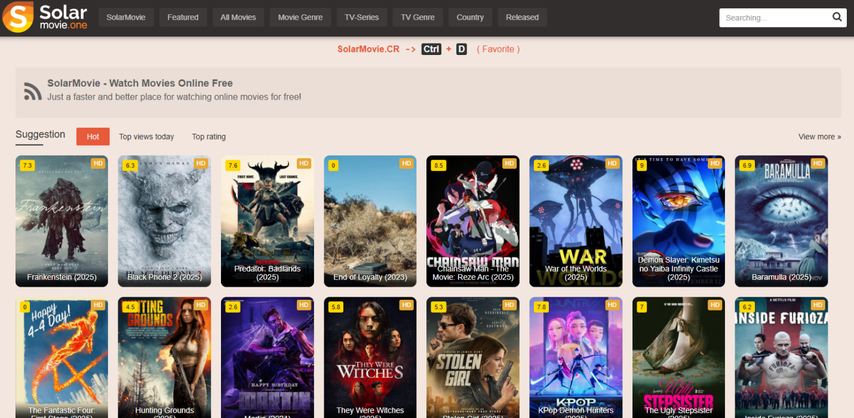Click the View more link

click(x=819, y=137)
